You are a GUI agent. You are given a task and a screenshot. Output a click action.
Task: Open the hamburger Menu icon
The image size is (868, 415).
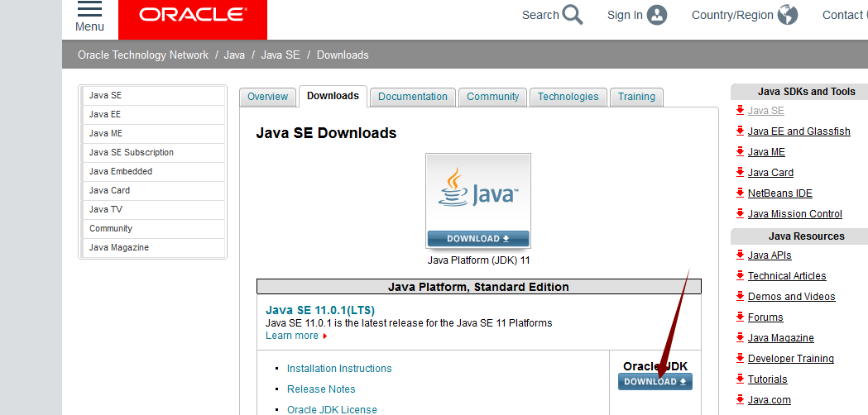[89, 9]
